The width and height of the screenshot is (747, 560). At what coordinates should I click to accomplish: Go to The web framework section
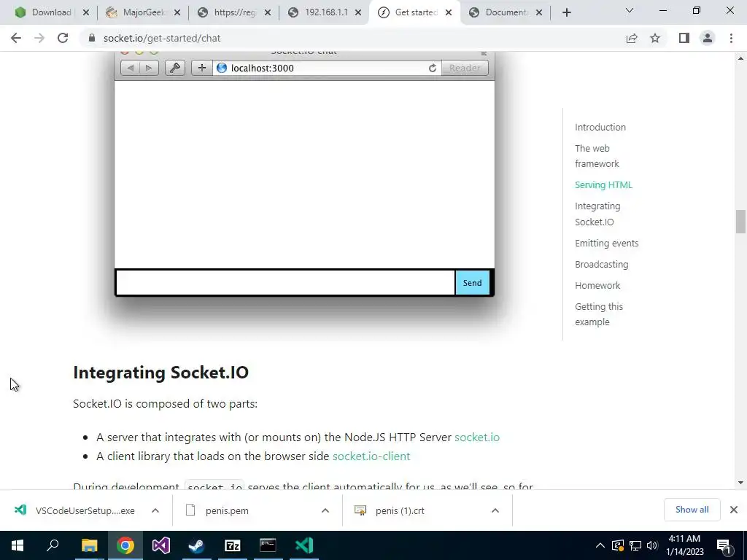pos(597,156)
